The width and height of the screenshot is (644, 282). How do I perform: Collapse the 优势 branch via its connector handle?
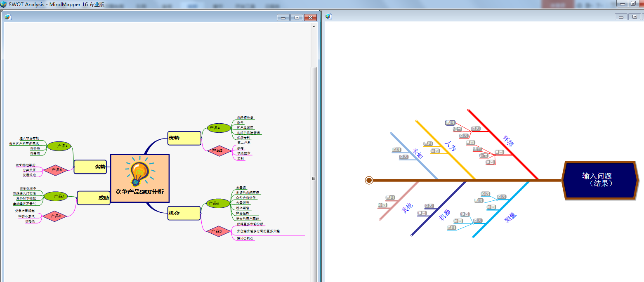pos(202,139)
